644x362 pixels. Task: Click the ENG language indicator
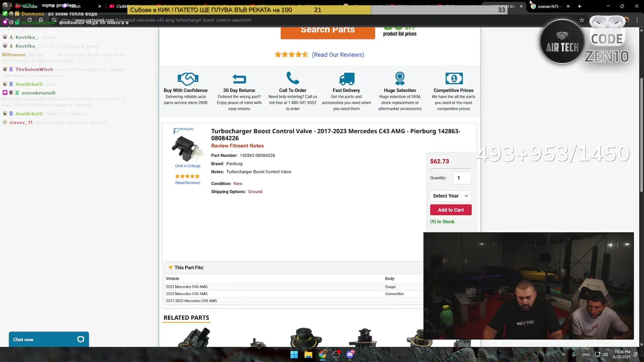(586, 354)
